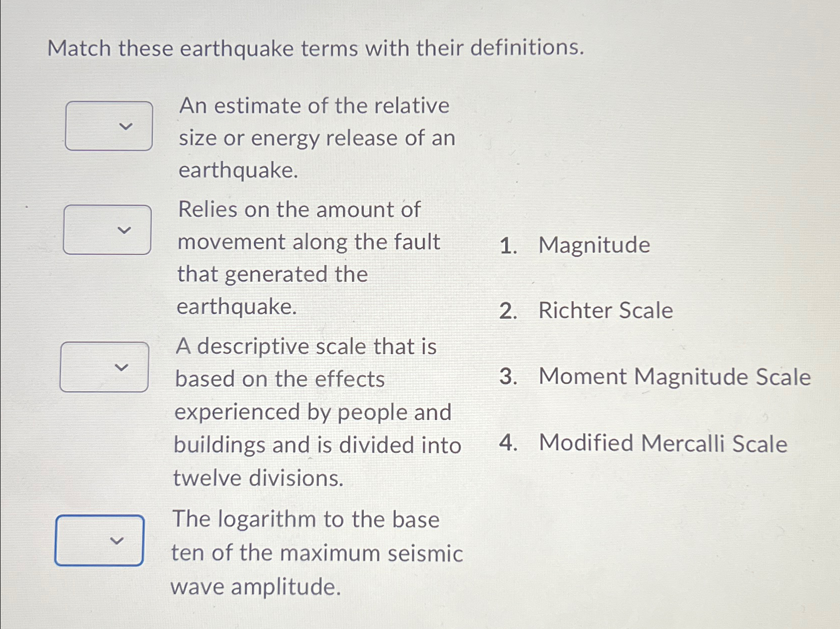Viewport: 840px width, 629px height.
Task: Open the dropdown next to the fault movement definition
Action: click(107, 229)
